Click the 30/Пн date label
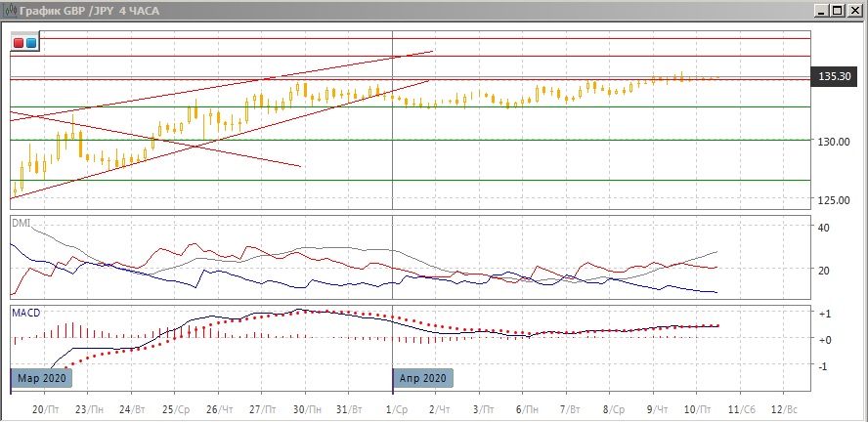Image resolution: width=868 pixels, height=422 pixels. coord(307,409)
